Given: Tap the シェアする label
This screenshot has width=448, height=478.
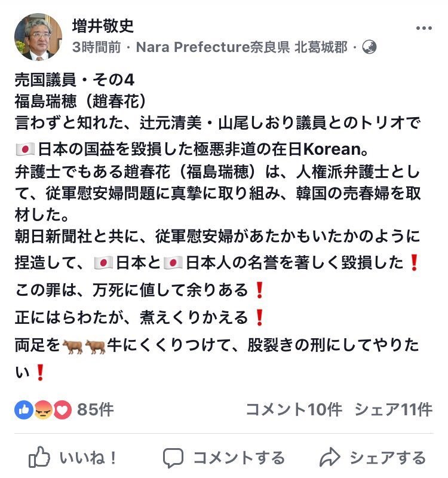Looking at the screenshot, I should coord(388,458).
